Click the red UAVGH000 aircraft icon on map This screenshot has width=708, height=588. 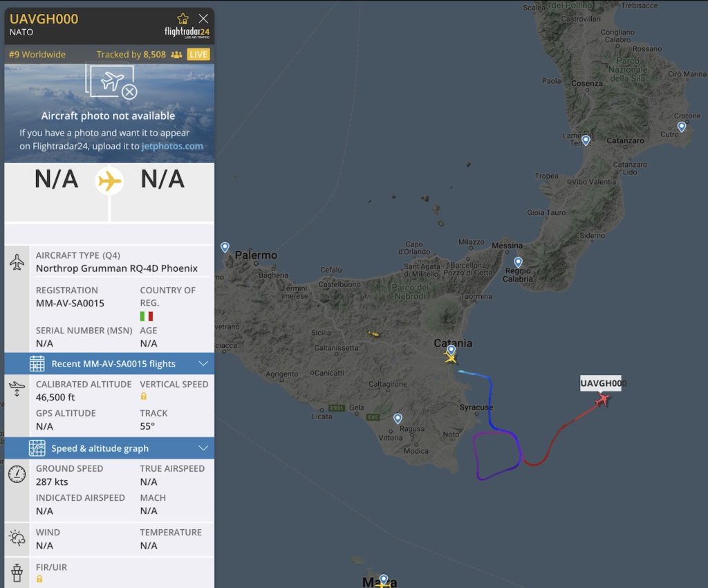pyautogui.click(x=602, y=400)
